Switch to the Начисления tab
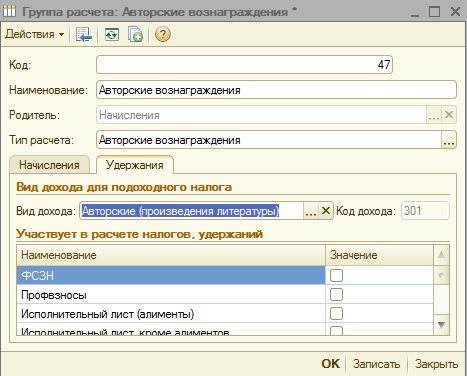Viewport: 467px width, 376px height. click(x=49, y=165)
